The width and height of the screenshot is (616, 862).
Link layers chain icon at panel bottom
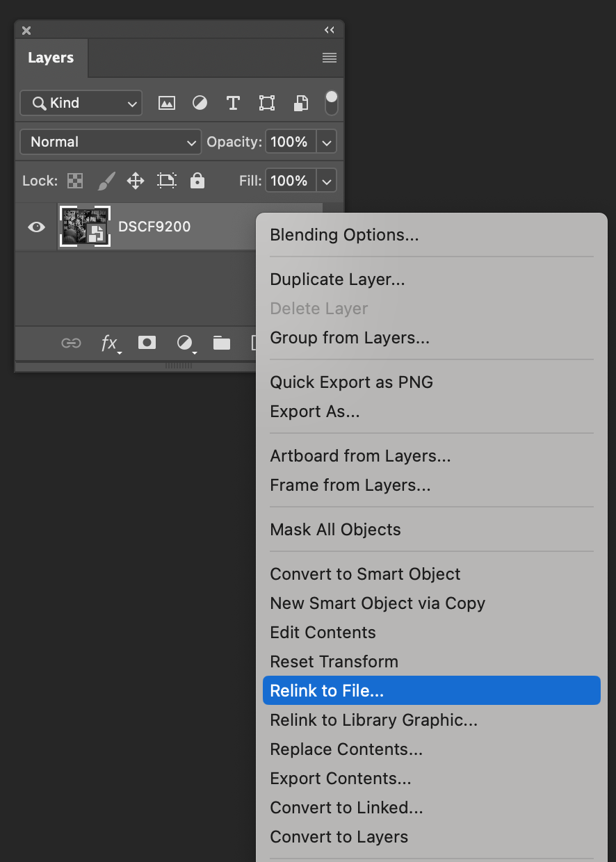click(x=71, y=343)
